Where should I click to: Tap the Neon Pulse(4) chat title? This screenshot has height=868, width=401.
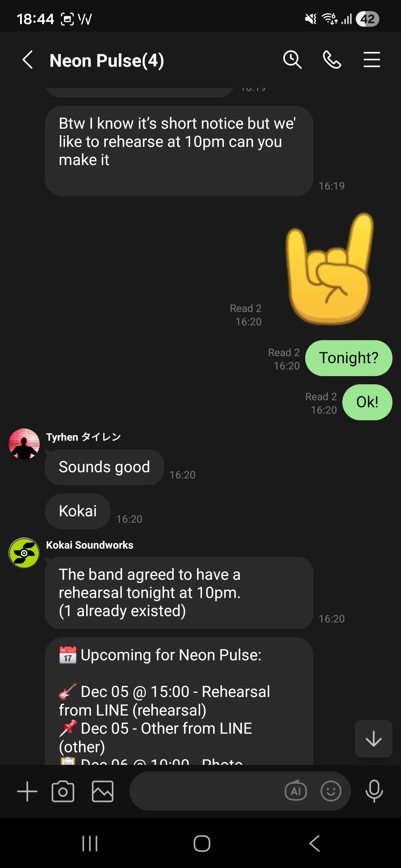tap(107, 60)
